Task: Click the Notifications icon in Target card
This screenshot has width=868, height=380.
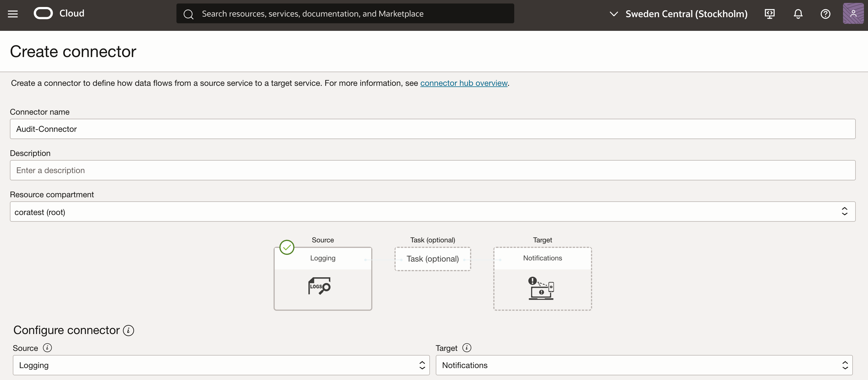Action: click(x=541, y=288)
